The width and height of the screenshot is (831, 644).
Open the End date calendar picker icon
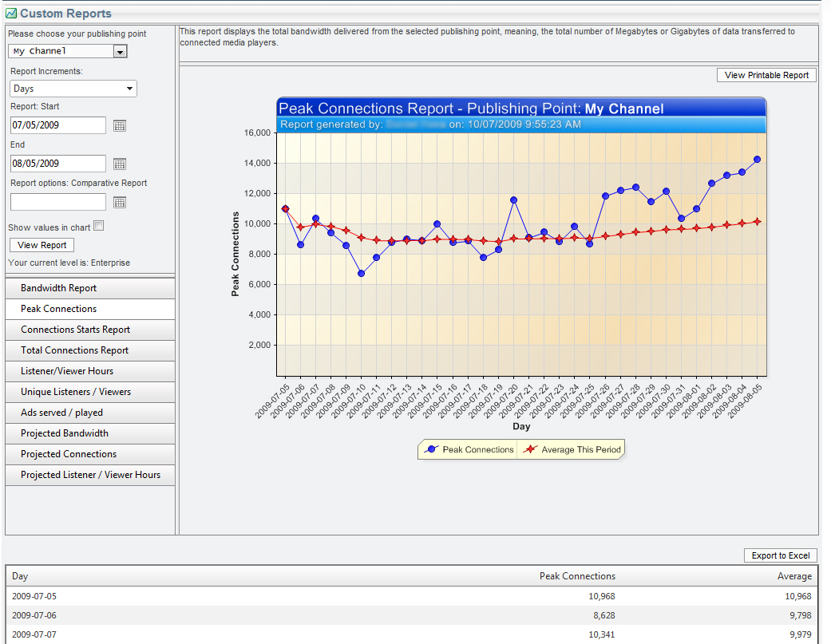pos(120,164)
